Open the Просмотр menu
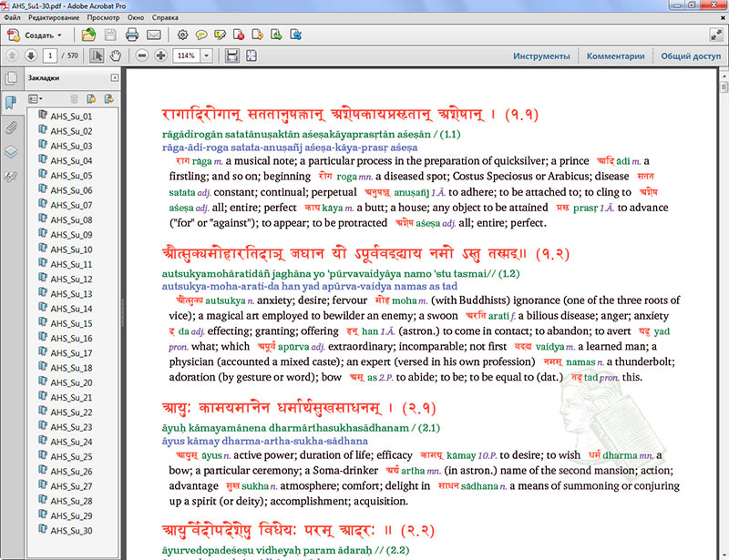The height and width of the screenshot is (560, 729). [x=102, y=17]
